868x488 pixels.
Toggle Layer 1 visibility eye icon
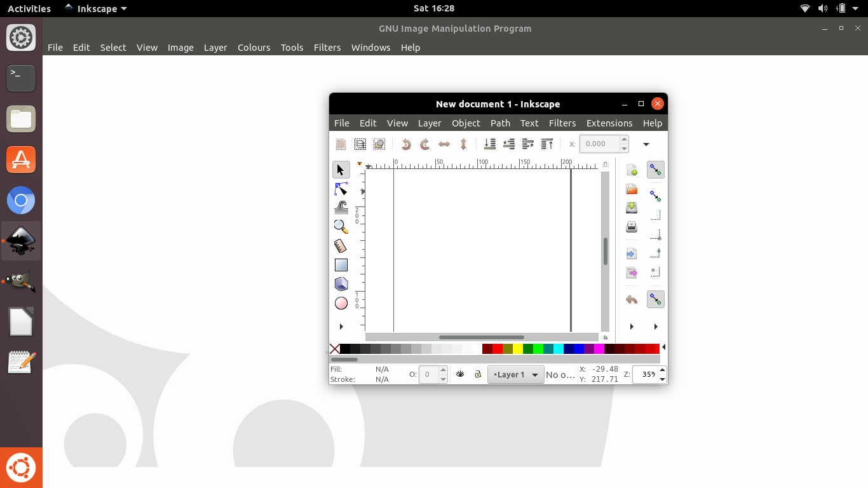pos(460,374)
